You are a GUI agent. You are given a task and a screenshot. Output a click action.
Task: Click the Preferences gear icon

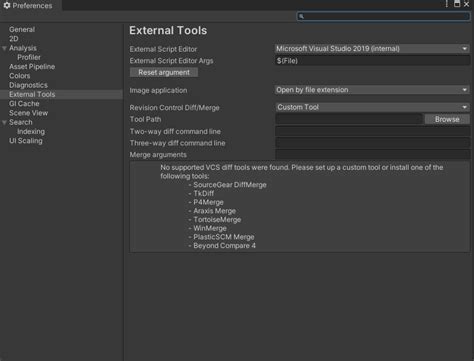(x=7, y=5)
